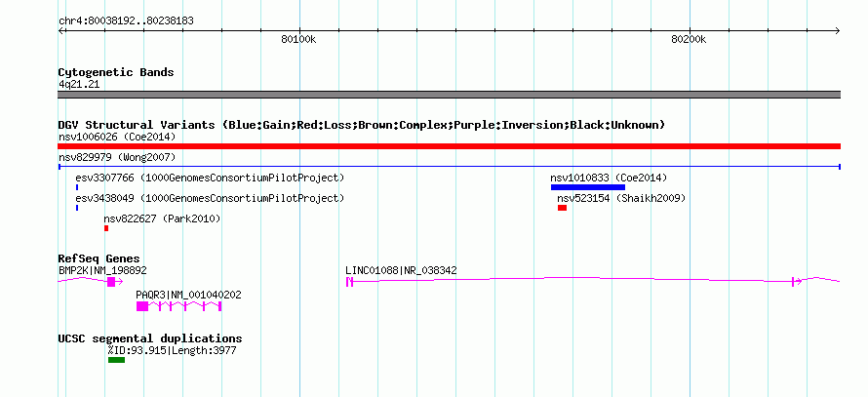
Task: Click the green segmental duplication bar
Action: coord(116,360)
